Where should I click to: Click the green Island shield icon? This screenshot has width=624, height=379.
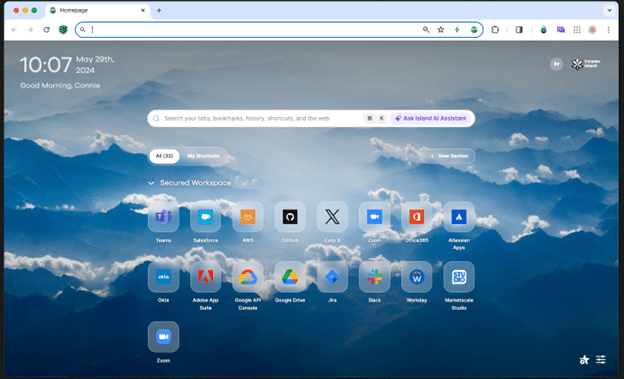pos(63,29)
